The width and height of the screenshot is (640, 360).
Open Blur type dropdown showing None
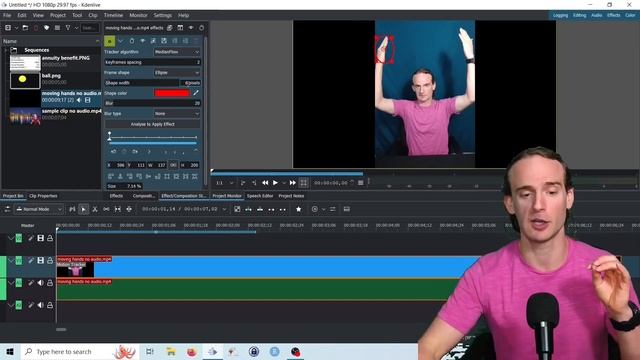tap(177, 113)
